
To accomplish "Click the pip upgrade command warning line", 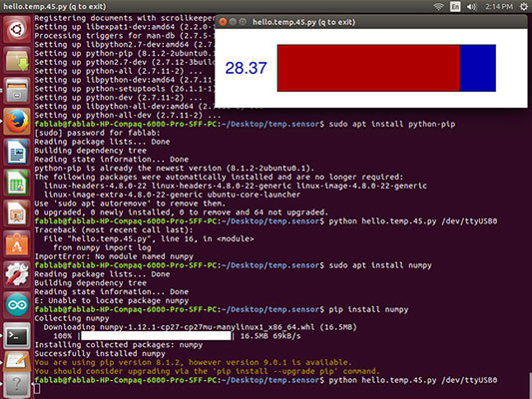I will [x=207, y=371].
